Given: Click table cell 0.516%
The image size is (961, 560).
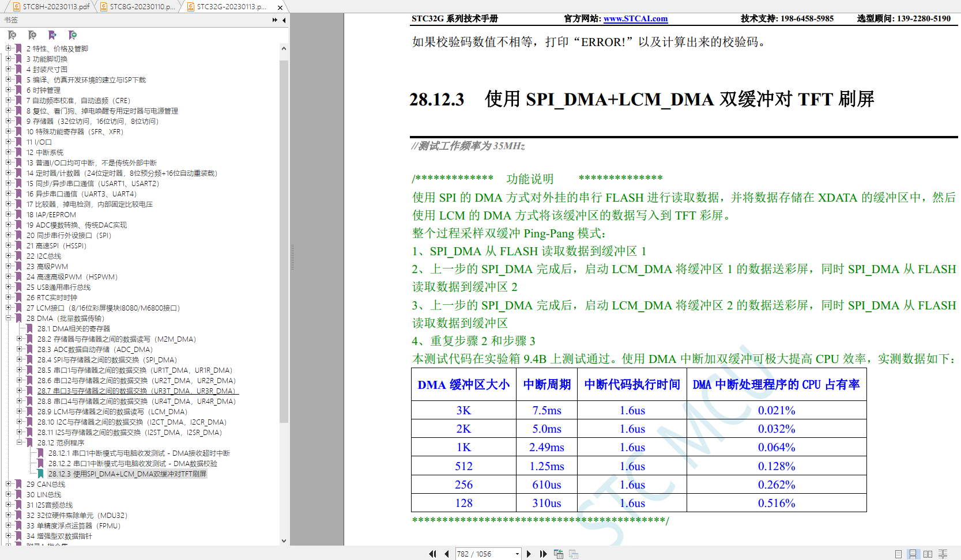Looking at the screenshot, I should click(x=776, y=503).
